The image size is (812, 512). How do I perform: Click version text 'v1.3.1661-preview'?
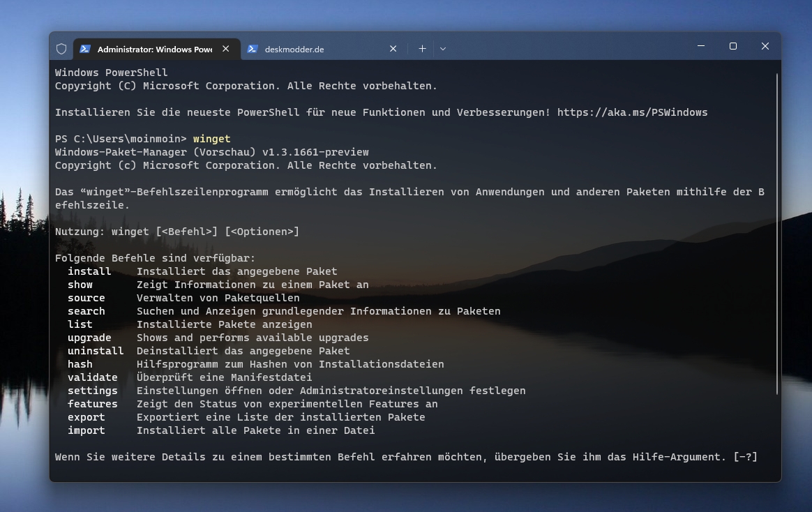315,152
